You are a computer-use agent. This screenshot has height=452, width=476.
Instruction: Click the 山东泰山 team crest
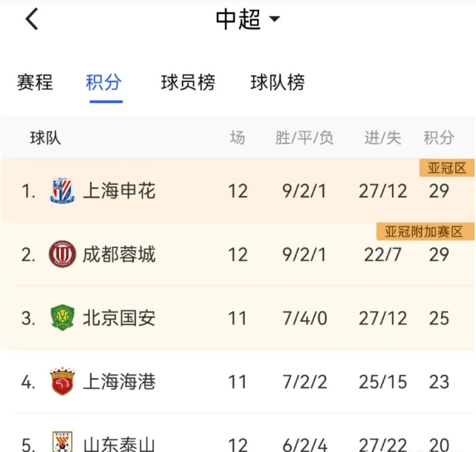63,442
